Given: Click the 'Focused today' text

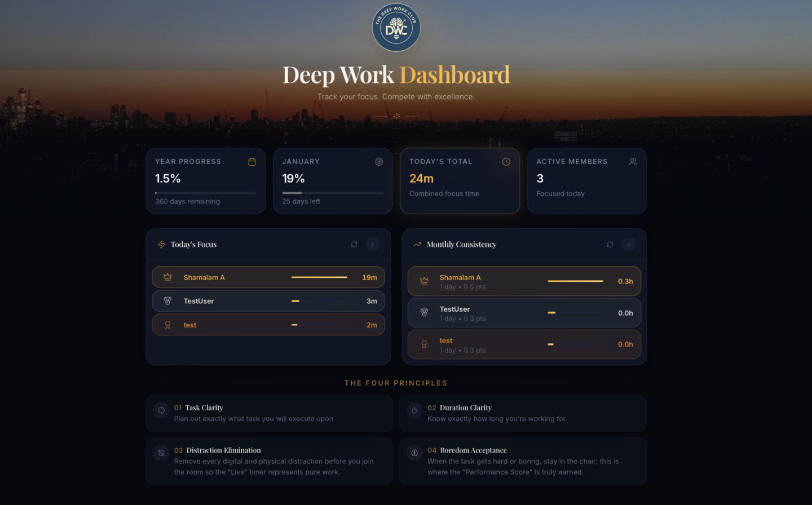Looking at the screenshot, I should [561, 193].
